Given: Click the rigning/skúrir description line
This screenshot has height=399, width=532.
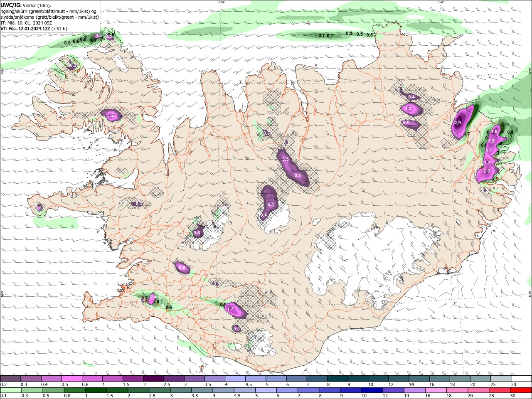Looking at the screenshot, I should click(49, 11).
